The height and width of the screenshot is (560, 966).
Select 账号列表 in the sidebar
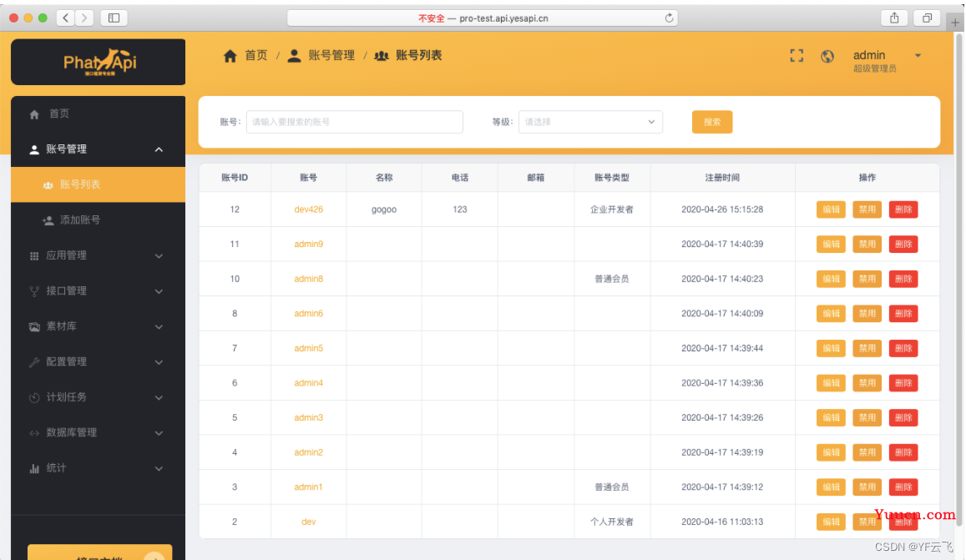[98, 184]
